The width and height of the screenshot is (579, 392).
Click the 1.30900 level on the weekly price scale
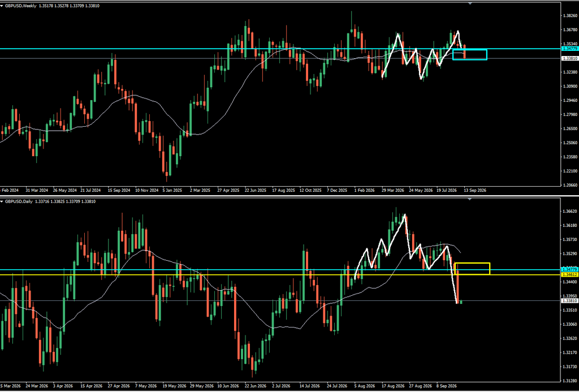pyautogui.click(x=570, y=87)
